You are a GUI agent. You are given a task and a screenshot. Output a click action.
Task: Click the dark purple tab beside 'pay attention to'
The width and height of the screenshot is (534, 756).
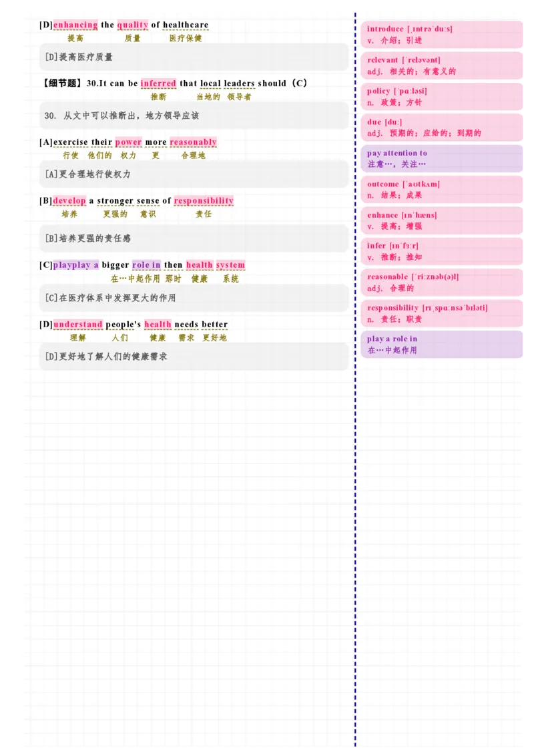[527, 160]
